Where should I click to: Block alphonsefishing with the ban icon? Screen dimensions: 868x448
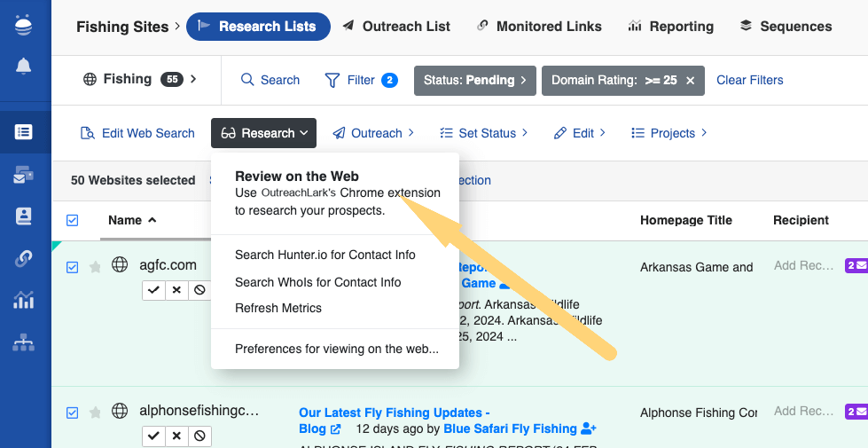tap(199, 436)
